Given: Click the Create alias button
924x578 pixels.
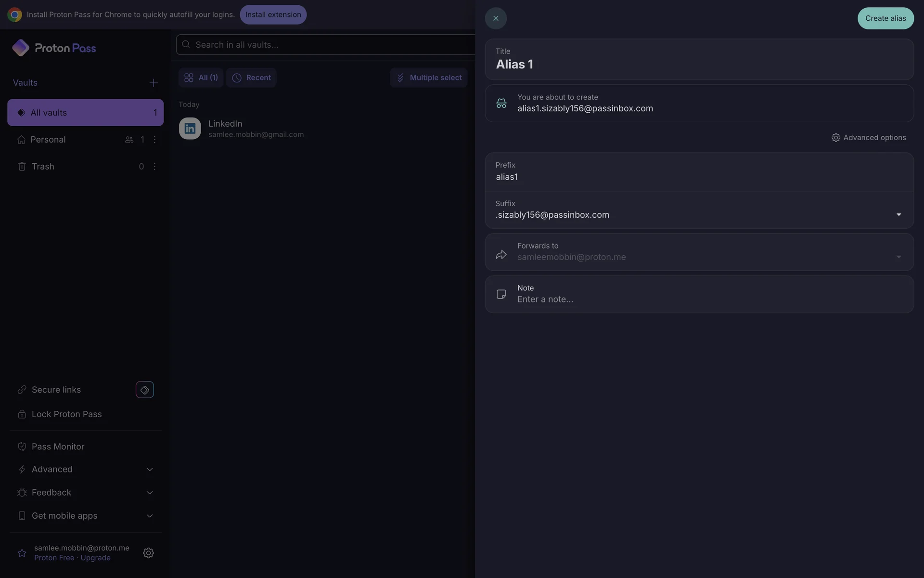Looking at the screenshot, I should pyautogui.click(x=885, y=18).
